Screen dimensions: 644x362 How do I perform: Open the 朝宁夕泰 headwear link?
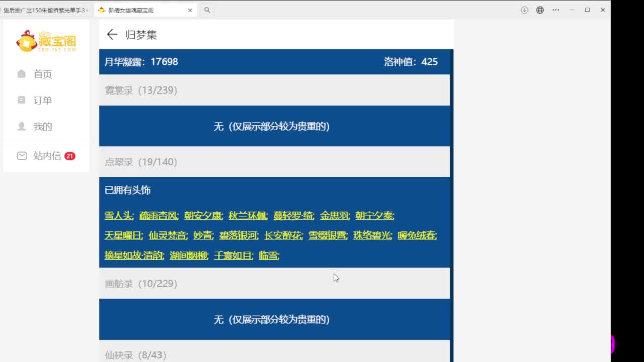(x=374, y=216)
